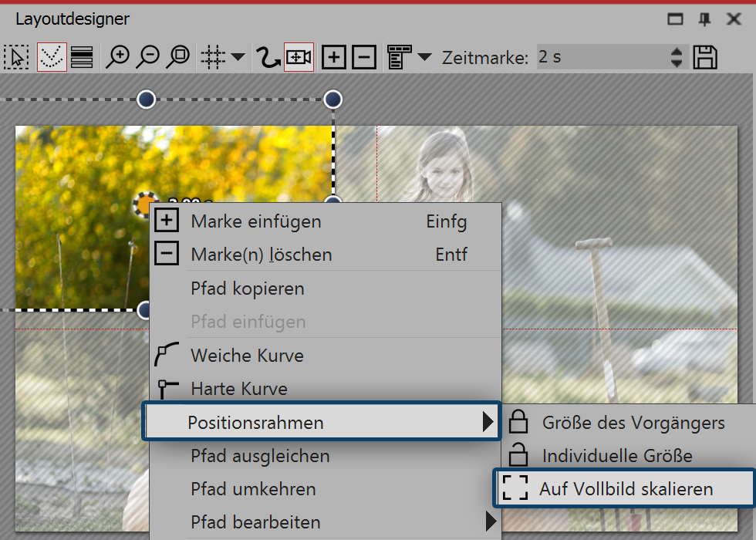Screen dimensions: 756x540
Task: Open the Positionsrahmen submenu
Action: pyautogui.click(x=322, y=422)
